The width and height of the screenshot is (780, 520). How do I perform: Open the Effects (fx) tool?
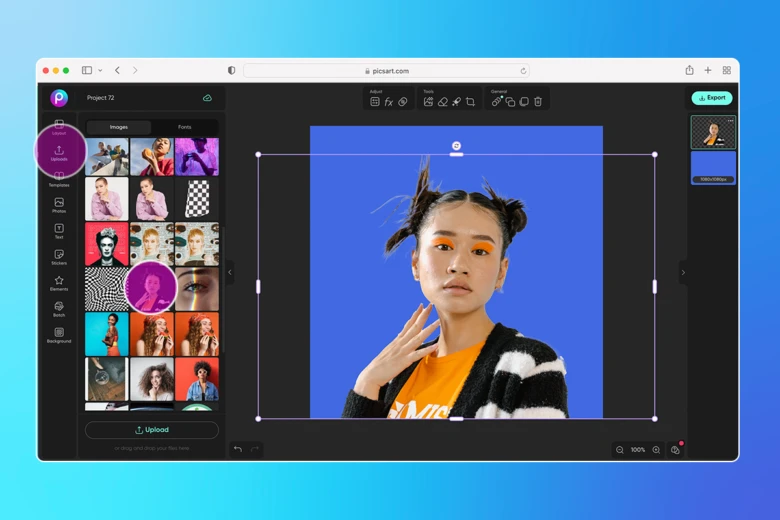389,102
